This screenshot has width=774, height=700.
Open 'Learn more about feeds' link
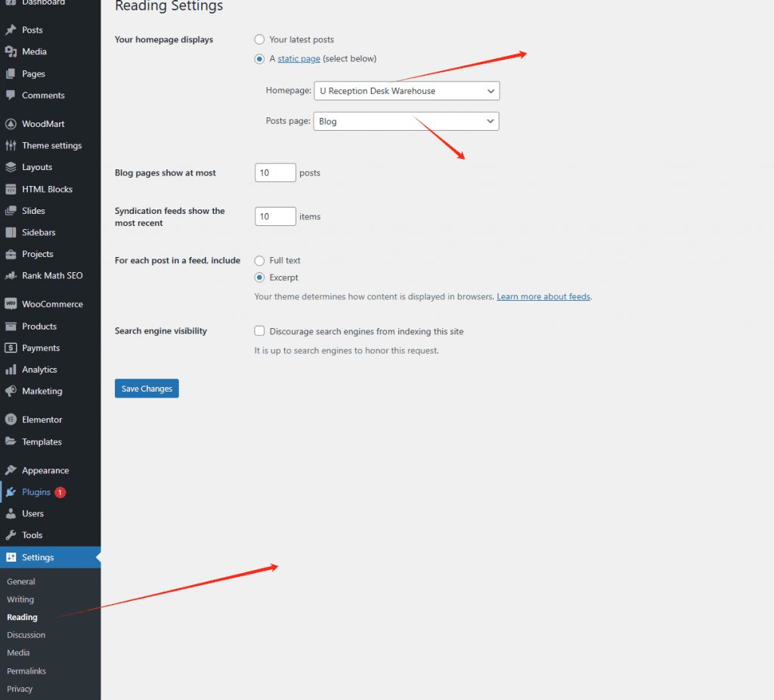pos(543,297)
